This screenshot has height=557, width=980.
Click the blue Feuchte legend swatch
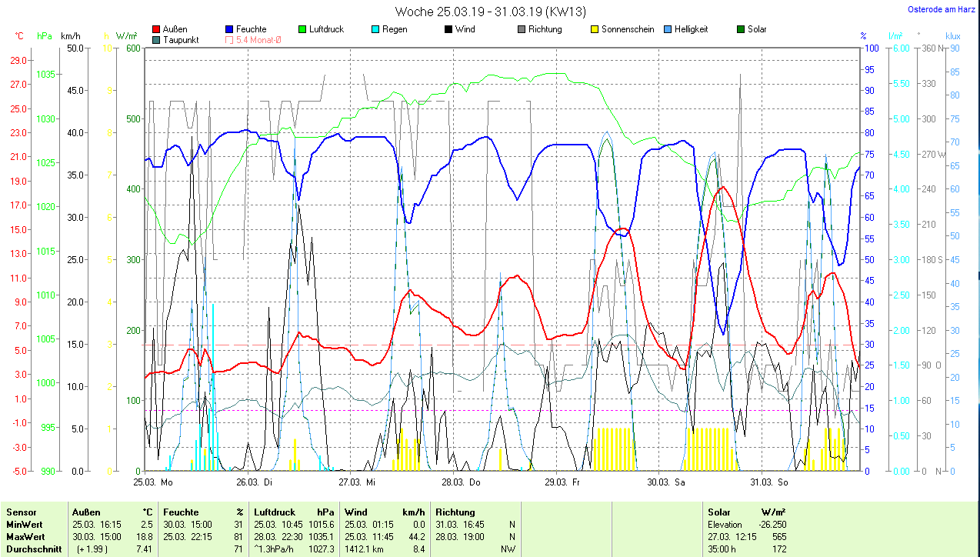[x=229, y=29]
